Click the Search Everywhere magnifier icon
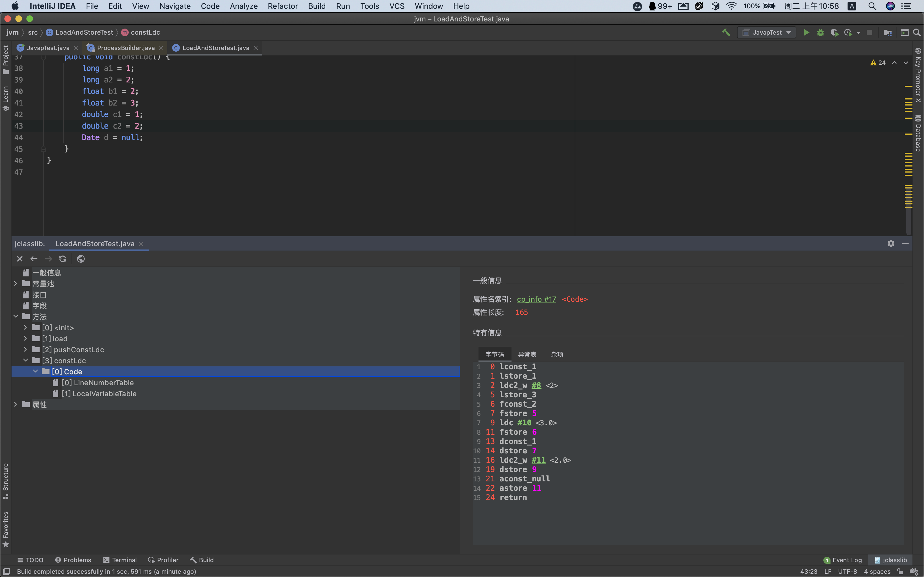 [x=916, y=33]
